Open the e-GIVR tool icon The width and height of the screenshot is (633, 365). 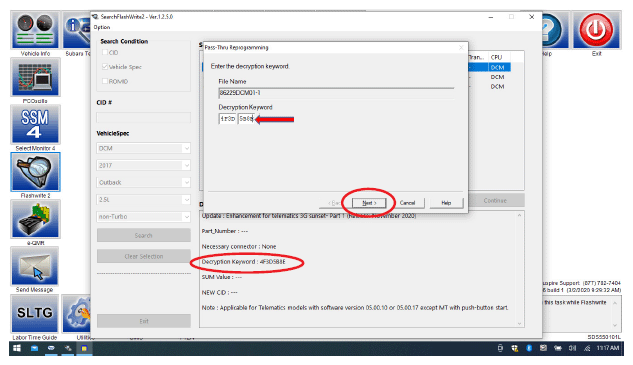[35, 219]
